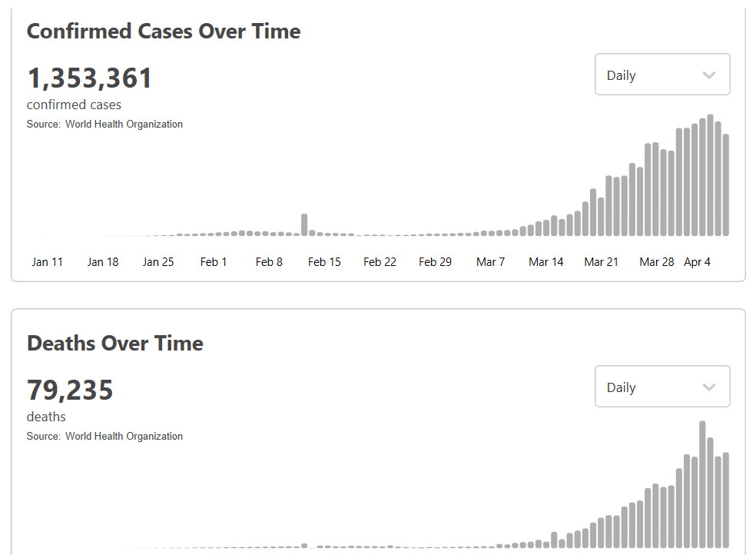Click the last bar in the Confirmed Cases chart
Viewport: 756px width, 555px height.
pyautogui.click(x=726, y=184)
